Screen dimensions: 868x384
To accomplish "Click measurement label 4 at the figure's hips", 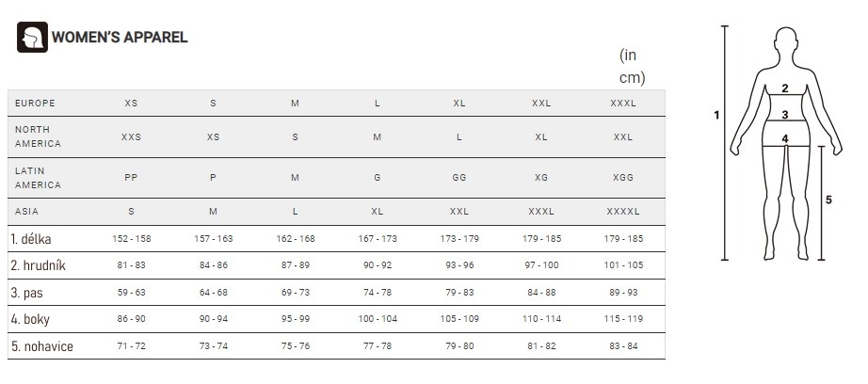I will 785,139.
